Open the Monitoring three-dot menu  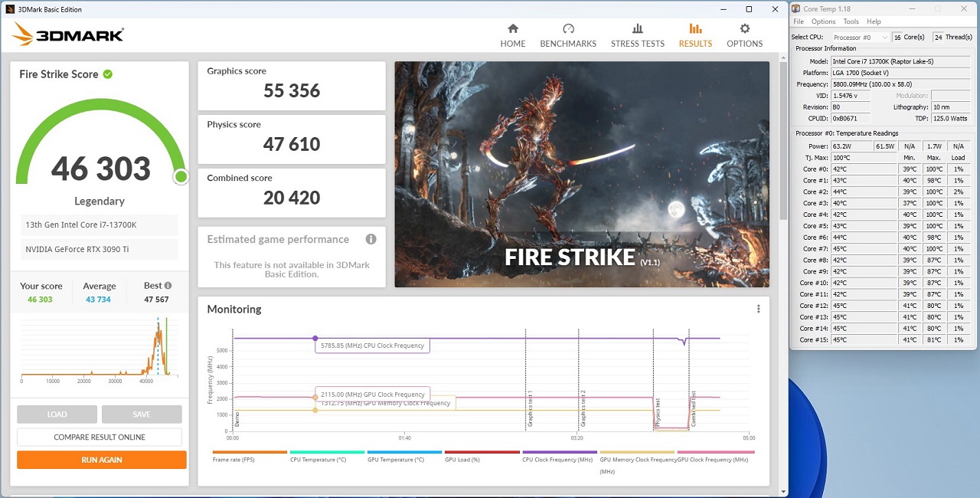tap(759, 309)
